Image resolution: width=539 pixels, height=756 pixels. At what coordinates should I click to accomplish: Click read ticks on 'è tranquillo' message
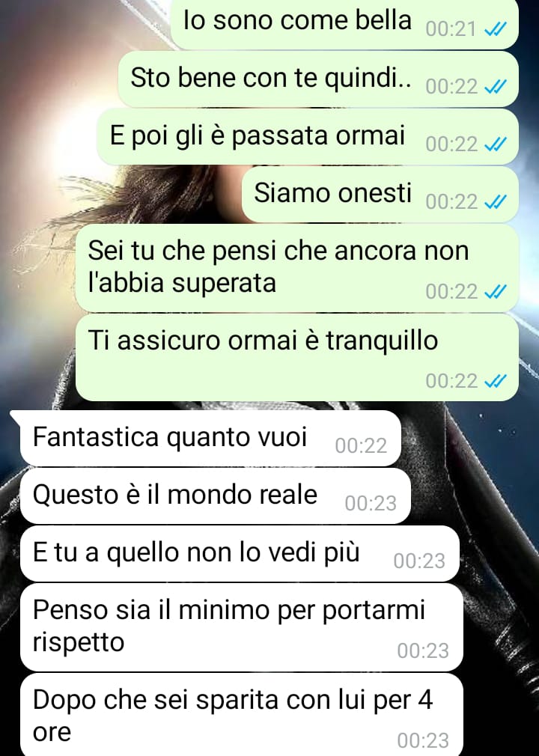pyautogui.click(x=495, y=382)
